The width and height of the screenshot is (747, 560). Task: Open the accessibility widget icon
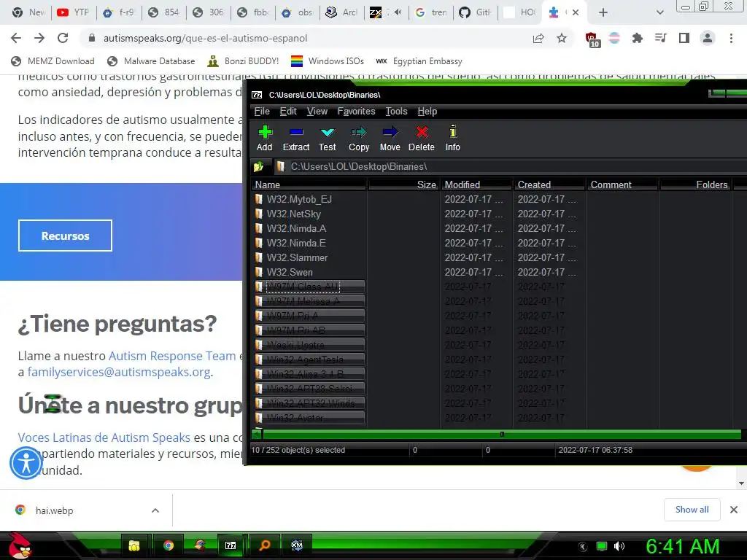click(x=26, y=463)
